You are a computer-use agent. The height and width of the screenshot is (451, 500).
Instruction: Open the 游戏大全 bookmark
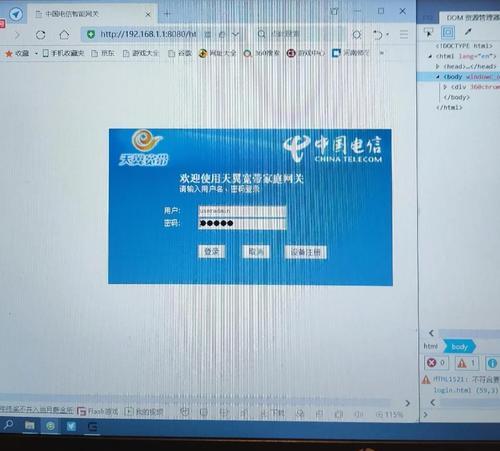tap(141, 53)
